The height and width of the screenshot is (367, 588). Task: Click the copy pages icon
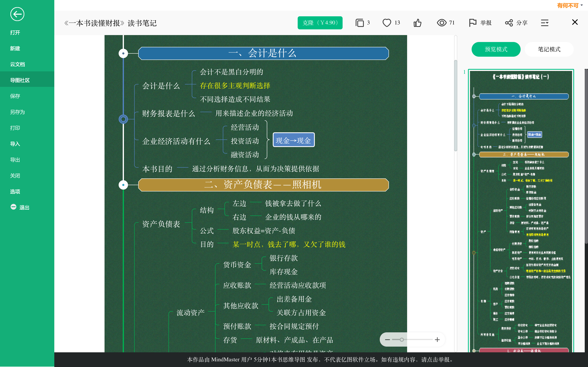[x=359, y=23]
